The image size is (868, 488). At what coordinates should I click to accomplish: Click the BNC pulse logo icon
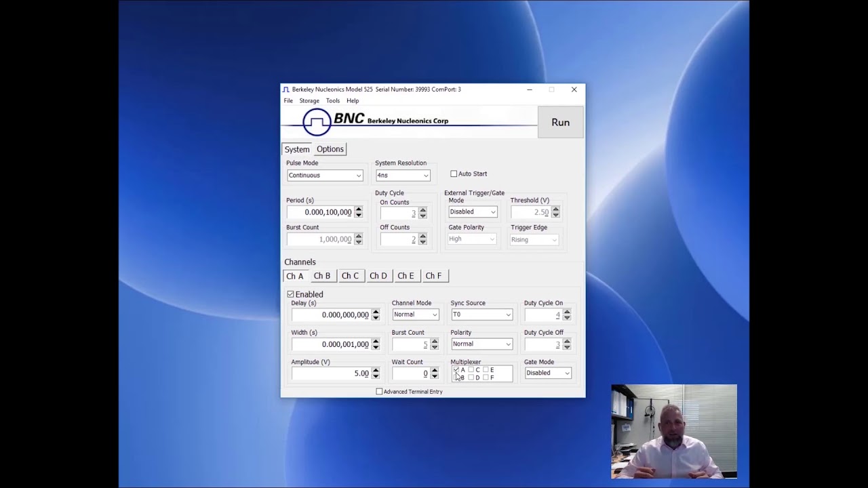317,123
